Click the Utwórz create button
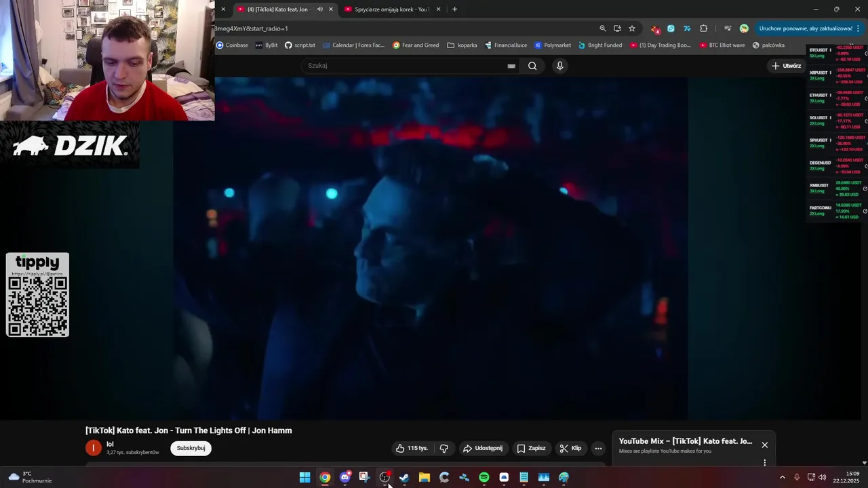Viewport: 868px width, 488px height. [787, 66]
